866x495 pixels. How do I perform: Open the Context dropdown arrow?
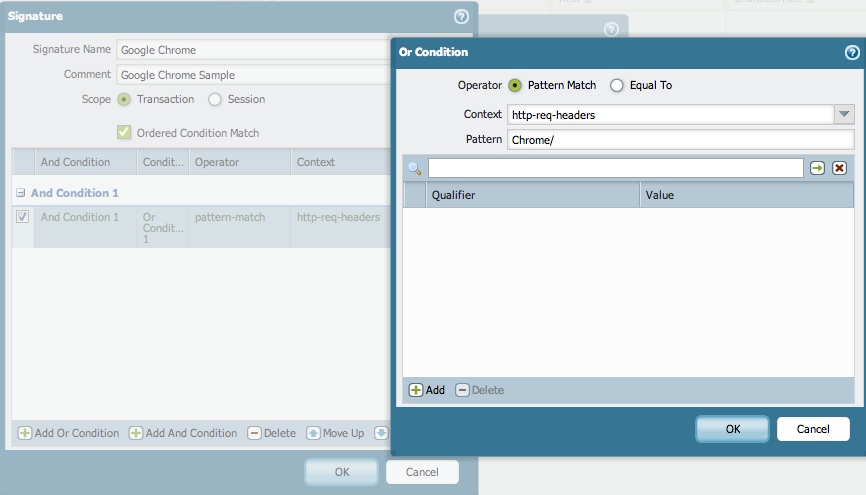click(844, 114)
